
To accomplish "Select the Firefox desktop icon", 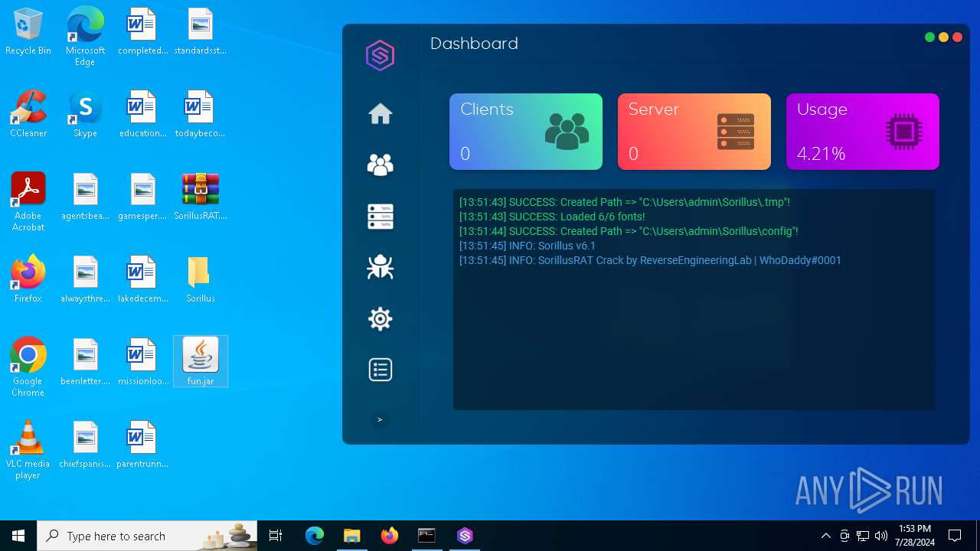I will click(28, 279).
